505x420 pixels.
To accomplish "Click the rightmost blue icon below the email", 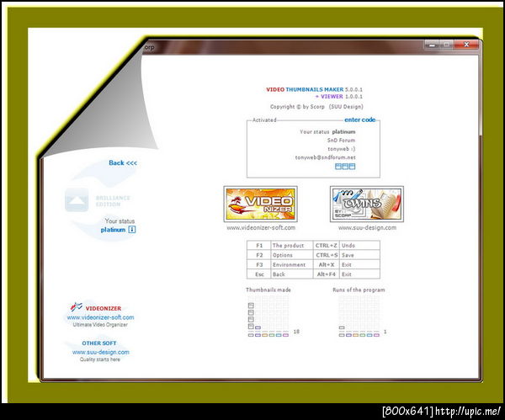I will pos(353,167).
